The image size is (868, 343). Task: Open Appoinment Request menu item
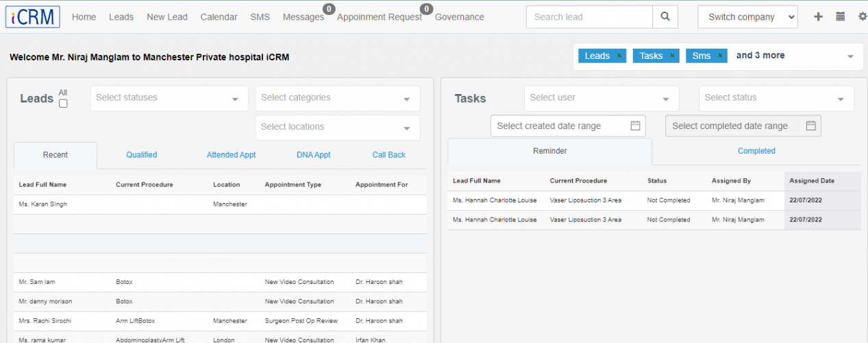tap(380, 17)
